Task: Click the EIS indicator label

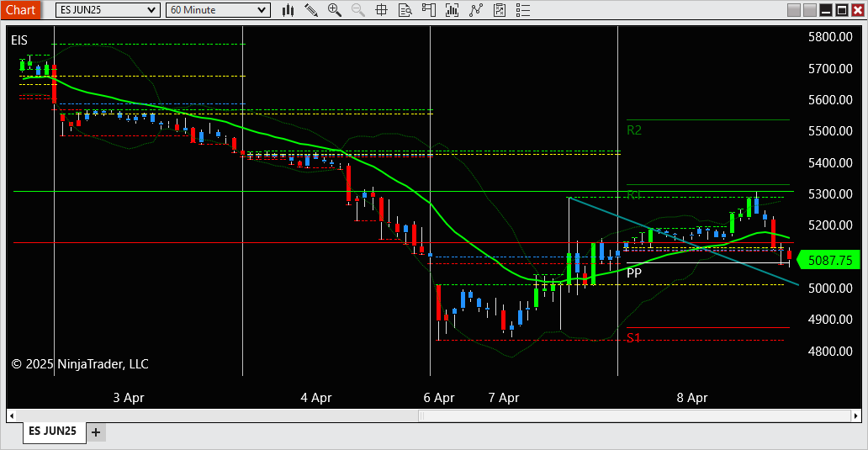Action: click(19, 40)
